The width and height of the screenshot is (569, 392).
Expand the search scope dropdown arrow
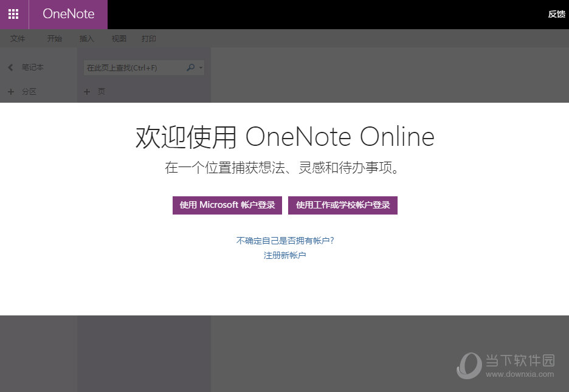pos(201,67)
